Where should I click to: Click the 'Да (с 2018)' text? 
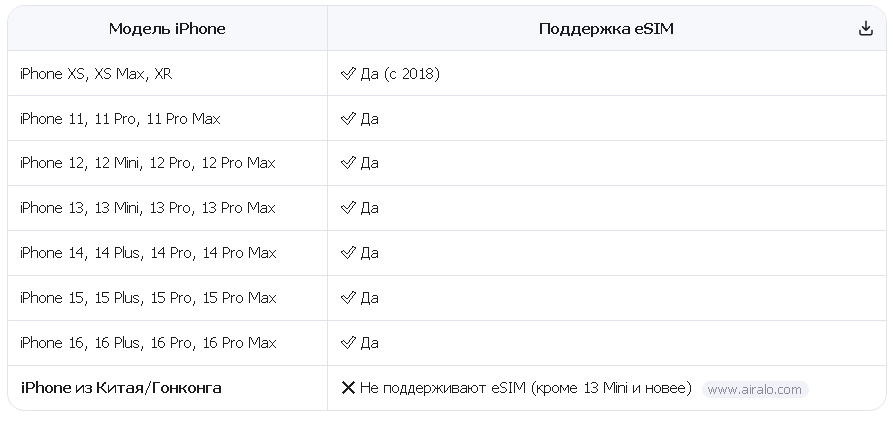click(x=400, y=74)
